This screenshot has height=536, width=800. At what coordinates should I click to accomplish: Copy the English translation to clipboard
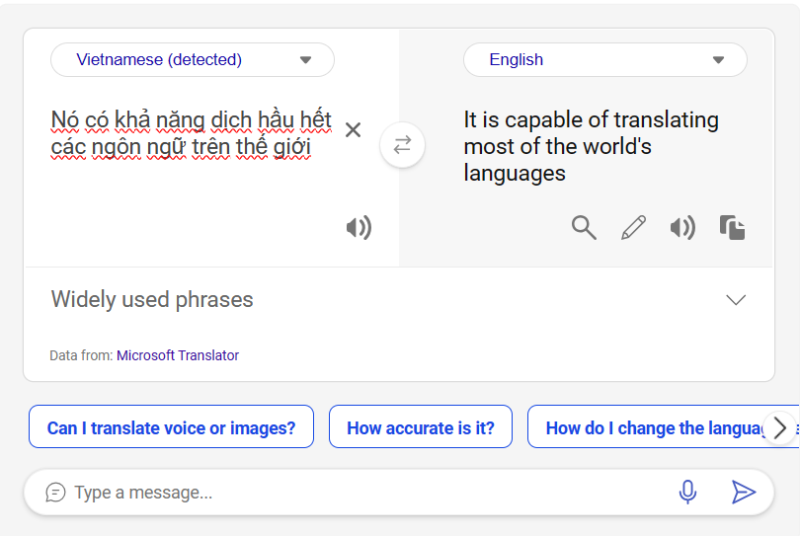pyautogui.click(x=732, y=228)
